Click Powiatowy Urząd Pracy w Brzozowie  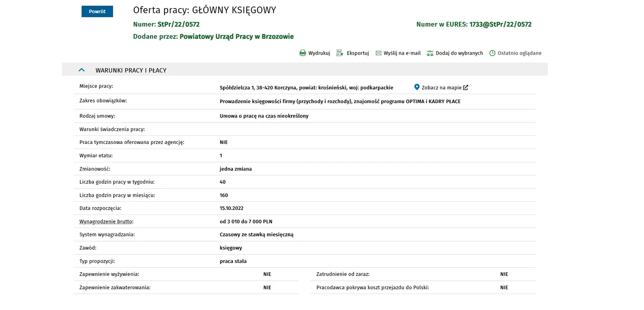(x=237, y=37)
